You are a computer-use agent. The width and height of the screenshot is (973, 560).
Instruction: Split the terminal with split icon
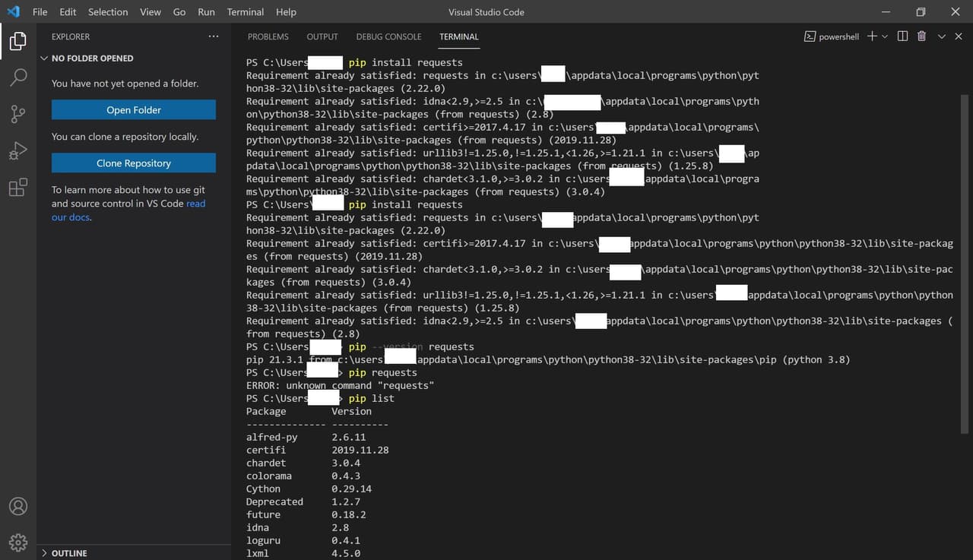point(902,36)
